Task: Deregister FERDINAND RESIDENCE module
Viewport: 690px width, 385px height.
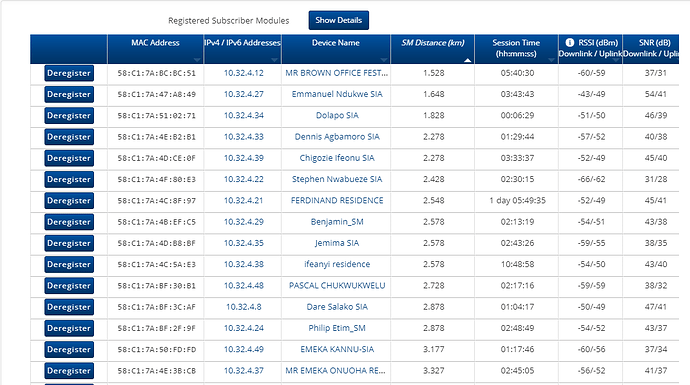Action: 69,201
